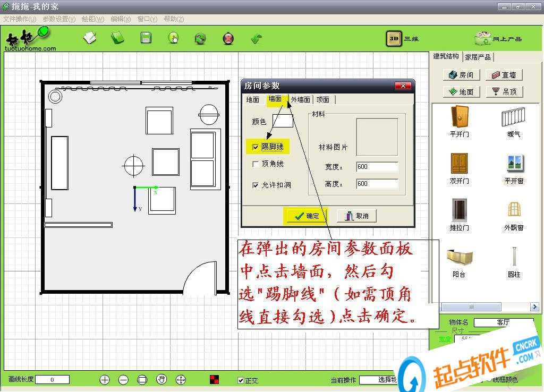Click the green undo arrow icon

[257, 38]
